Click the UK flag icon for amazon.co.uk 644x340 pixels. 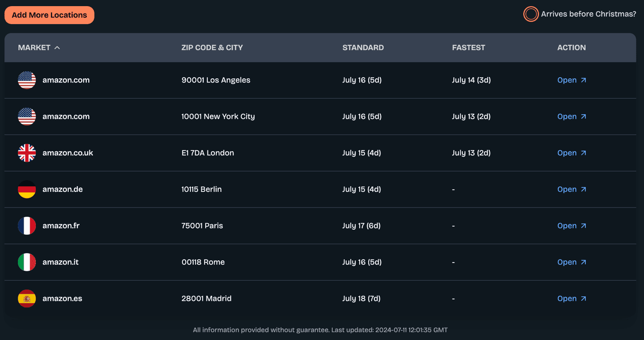[x=27, y=153]
